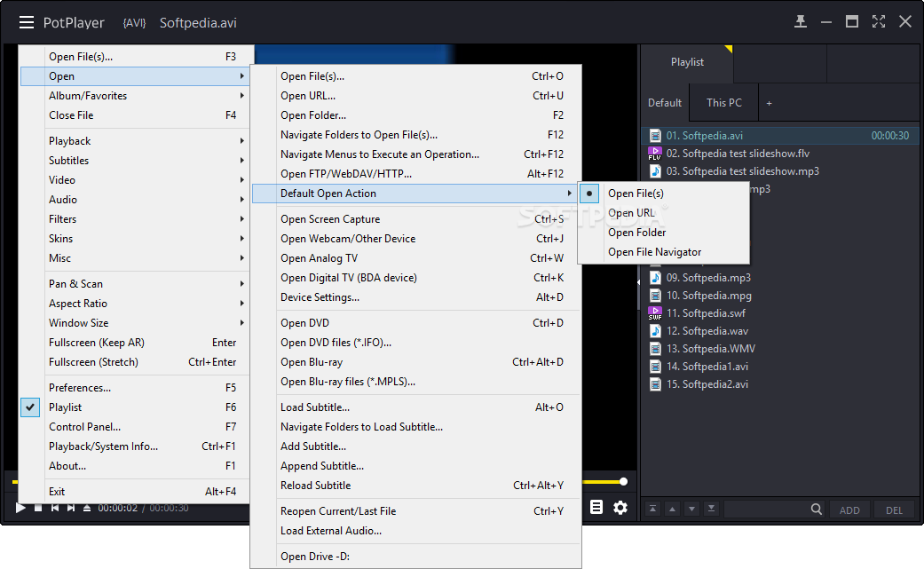Viewport: 924px width, 569px height.
Task: Click Open DVD menu item
Action: [x=416, y=322]
